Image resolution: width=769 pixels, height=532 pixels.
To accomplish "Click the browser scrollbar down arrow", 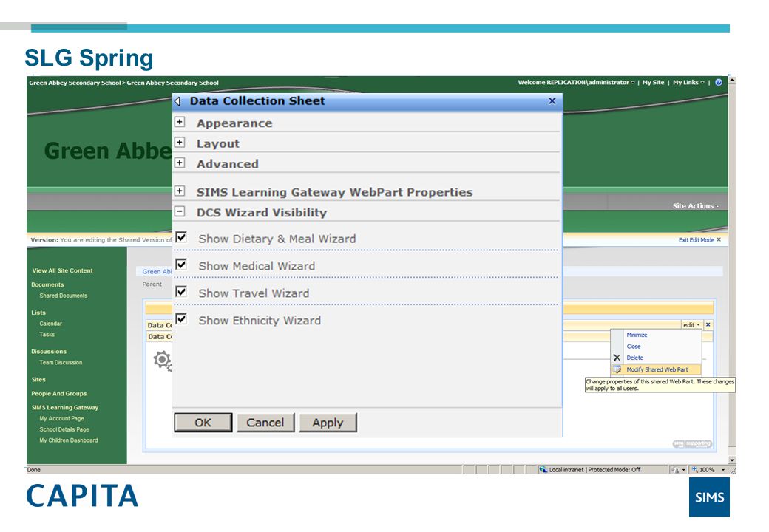I will click(x=732, y=460).
